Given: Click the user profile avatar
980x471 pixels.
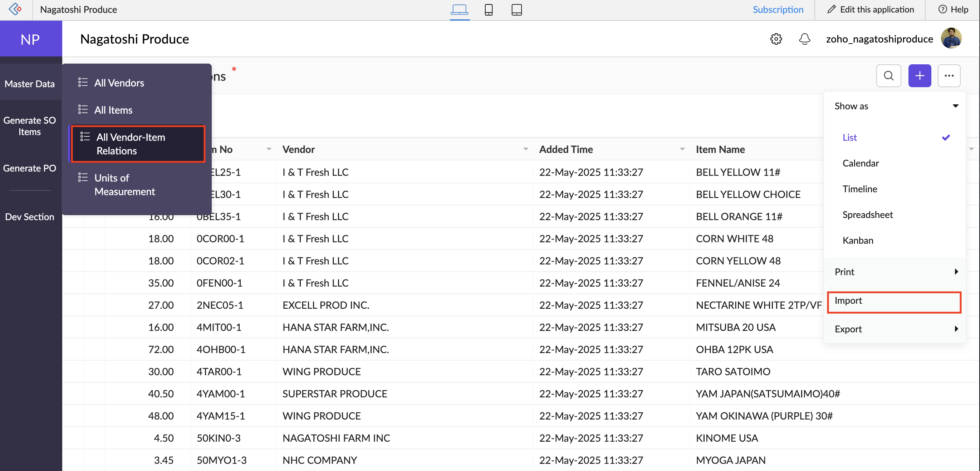Looking at the screenshot, I should pos(951,38).
